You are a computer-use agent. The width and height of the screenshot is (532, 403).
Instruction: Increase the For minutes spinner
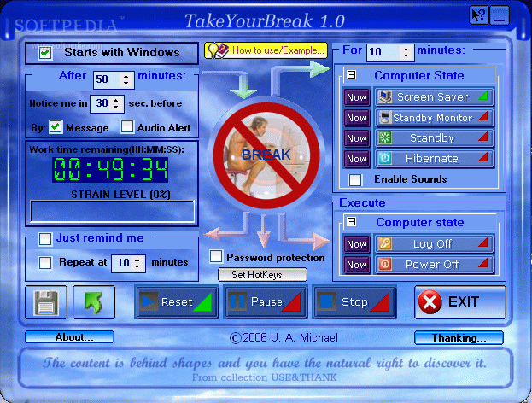click(x=406, y=49)
